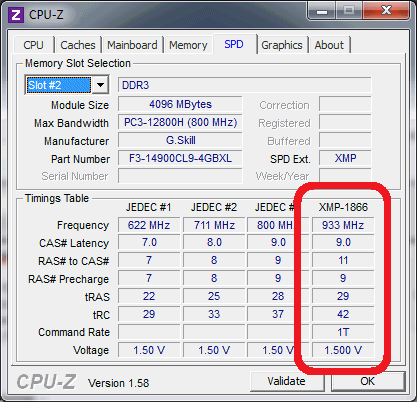Click the JEDEC #3 tRC value 37

278,314
